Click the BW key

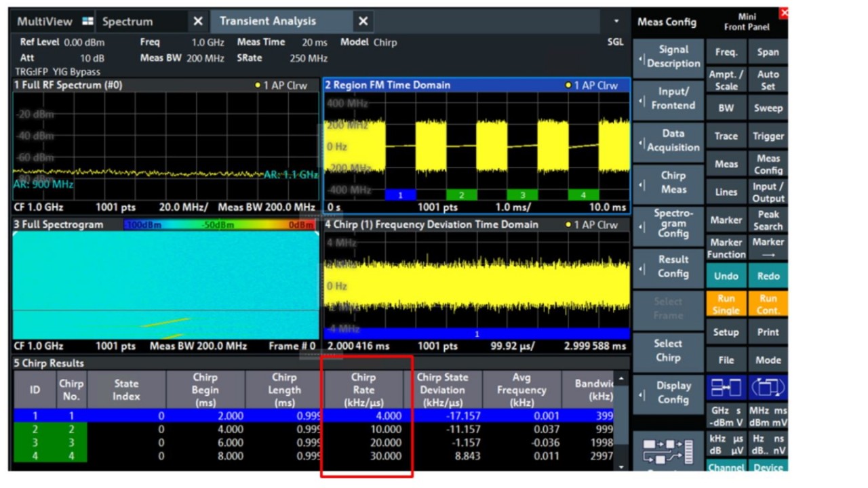point(726,108)
